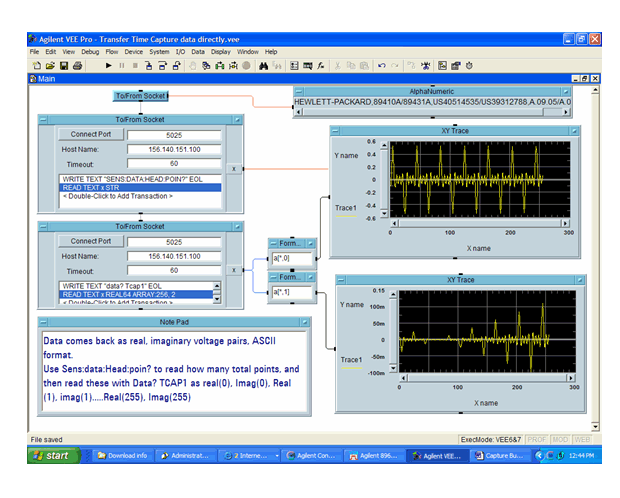This screenshot has height=498, width=620.
Task: Click the Print icon in toolbar
Action: coord(77,65)
